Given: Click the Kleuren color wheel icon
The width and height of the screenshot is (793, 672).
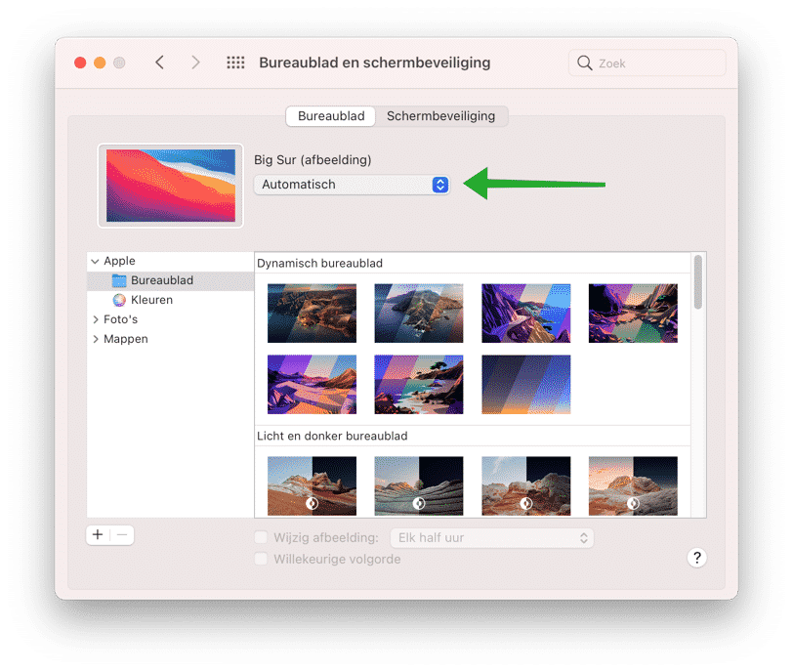Looking at the screenshot, I should [x=119, y=301].
